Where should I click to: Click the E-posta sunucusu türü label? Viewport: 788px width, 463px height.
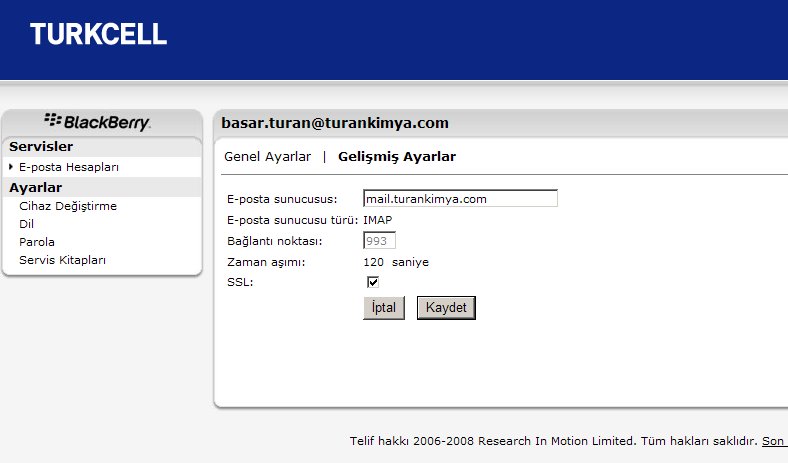(x=292, y=220)
